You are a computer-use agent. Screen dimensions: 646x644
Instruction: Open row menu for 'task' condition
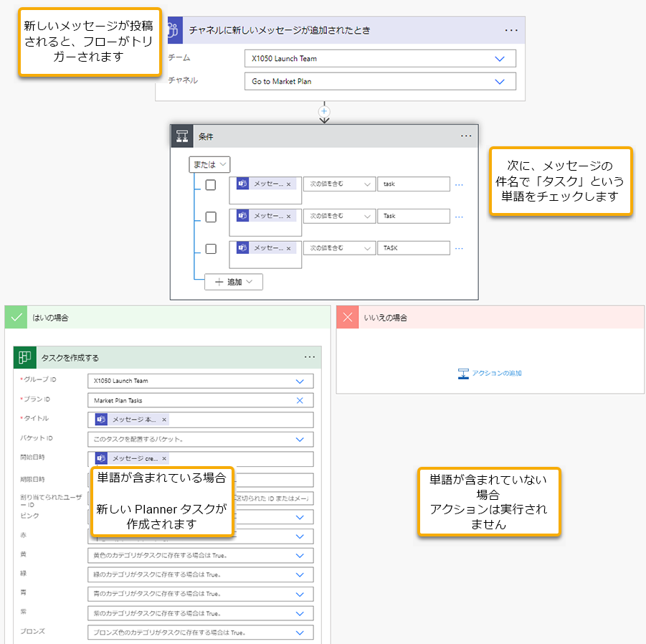(459, 185)
